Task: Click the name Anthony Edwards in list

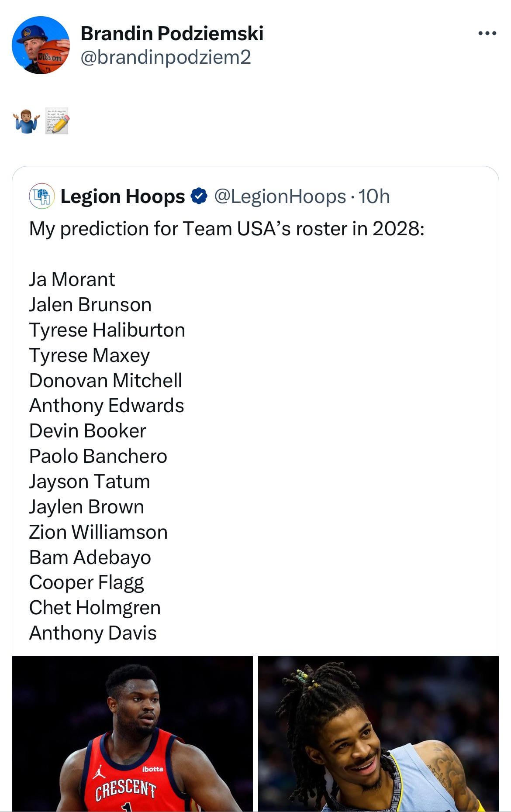Action: click(x=107, y=406)
